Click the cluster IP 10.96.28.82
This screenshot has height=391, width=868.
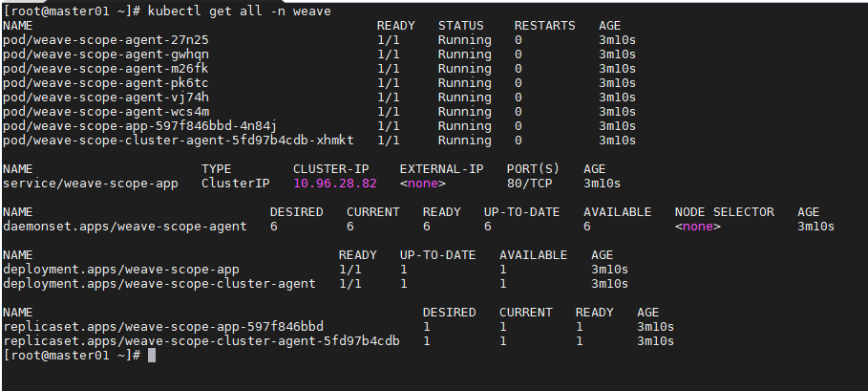coord(335,184)
